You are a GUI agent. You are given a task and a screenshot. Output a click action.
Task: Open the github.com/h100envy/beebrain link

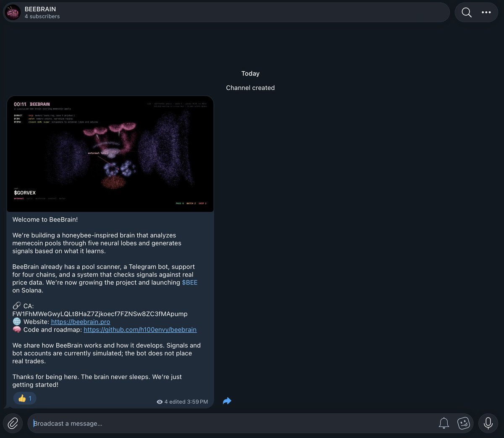tap(140, 330)
